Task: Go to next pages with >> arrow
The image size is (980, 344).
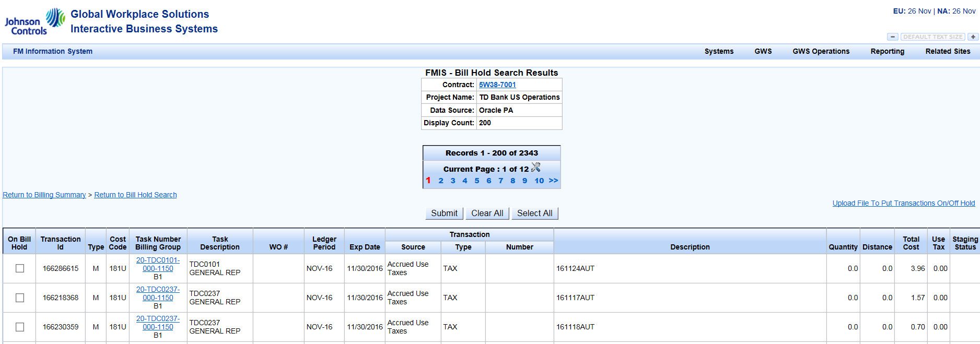Action: (553, 181)
